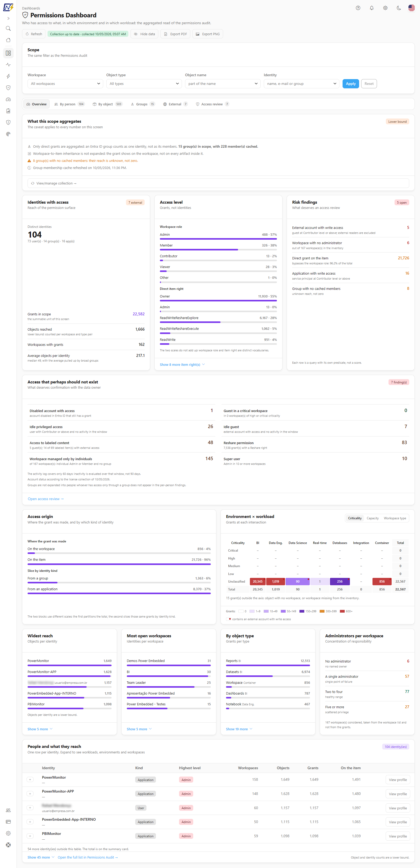Follow the Open access review link
The width and height of the screenshot is (420, 868).
(x=46, y=499)
